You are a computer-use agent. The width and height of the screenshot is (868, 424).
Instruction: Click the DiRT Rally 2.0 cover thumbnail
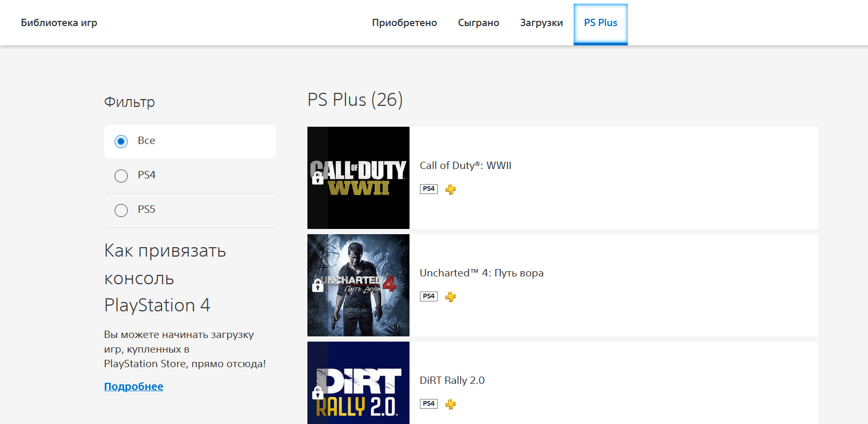click(x=358, y=383)
